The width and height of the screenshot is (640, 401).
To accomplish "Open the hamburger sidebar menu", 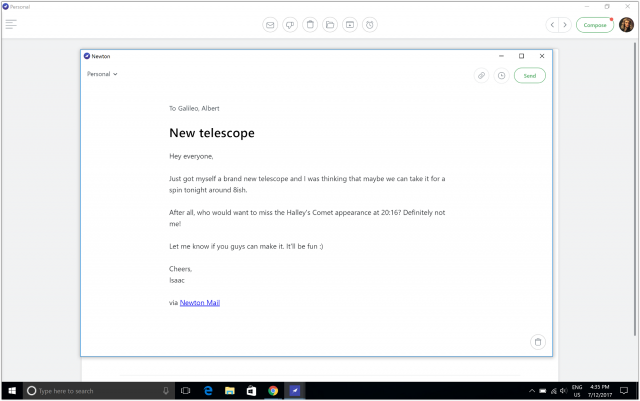I will [11, 24].
